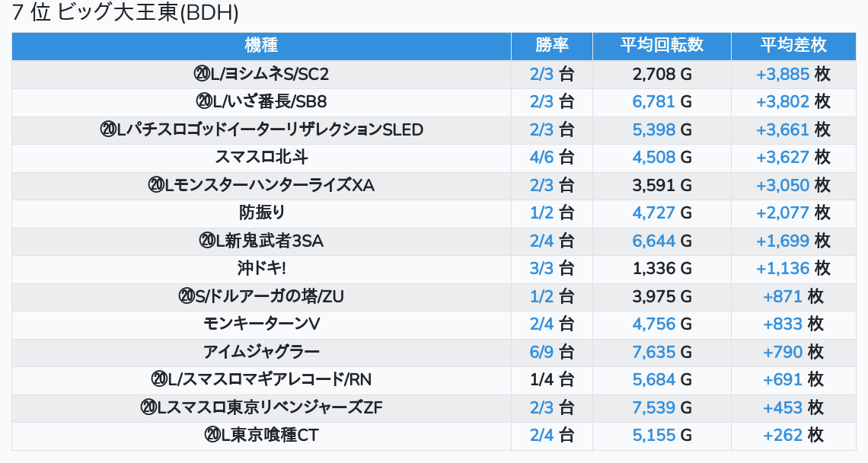Image resolution: width=868 pixels, height=463 pixels.
Task: Click the 5,398 G average spins value
Action: [x=654, y=129]
